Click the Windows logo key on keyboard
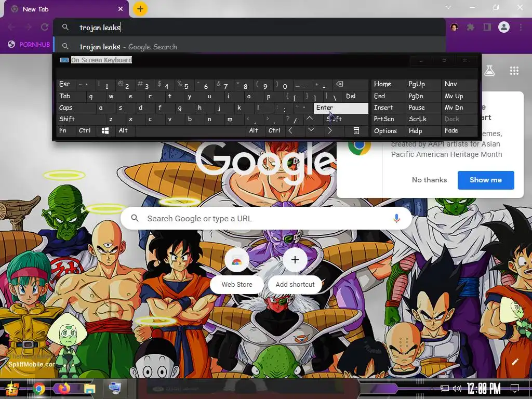Viewport: 532px width, 399px height. [105, 130]
